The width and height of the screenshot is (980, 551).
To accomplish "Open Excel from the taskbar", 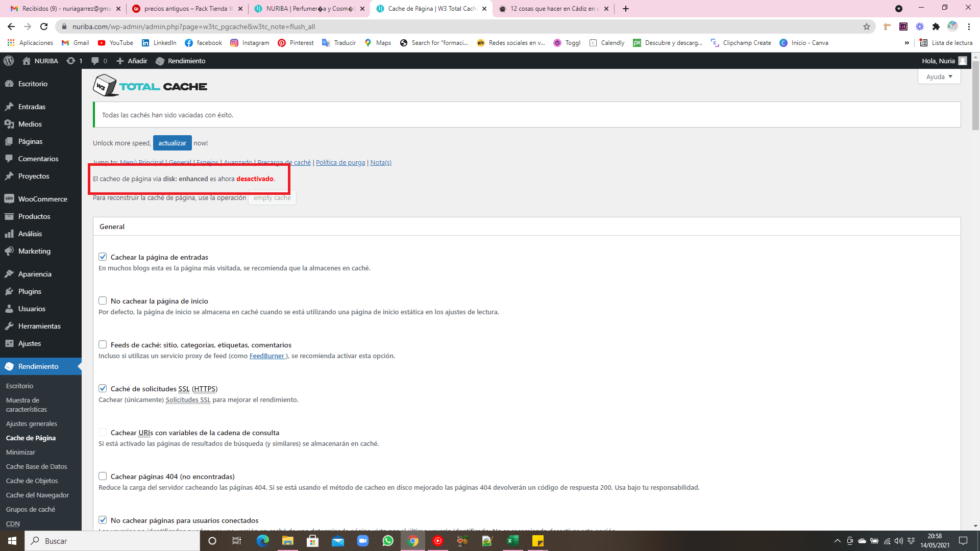I will pyautogui.click(x=512, y=541).
